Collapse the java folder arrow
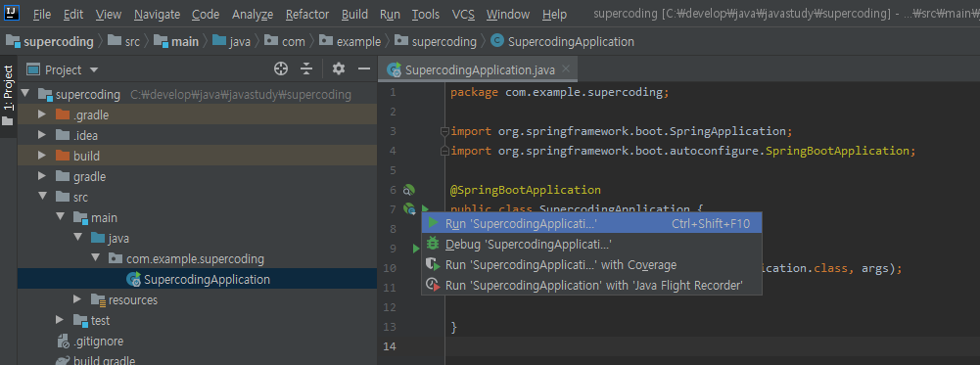The width and height of the screenshot is (980, 365). [x=78, y=238]
